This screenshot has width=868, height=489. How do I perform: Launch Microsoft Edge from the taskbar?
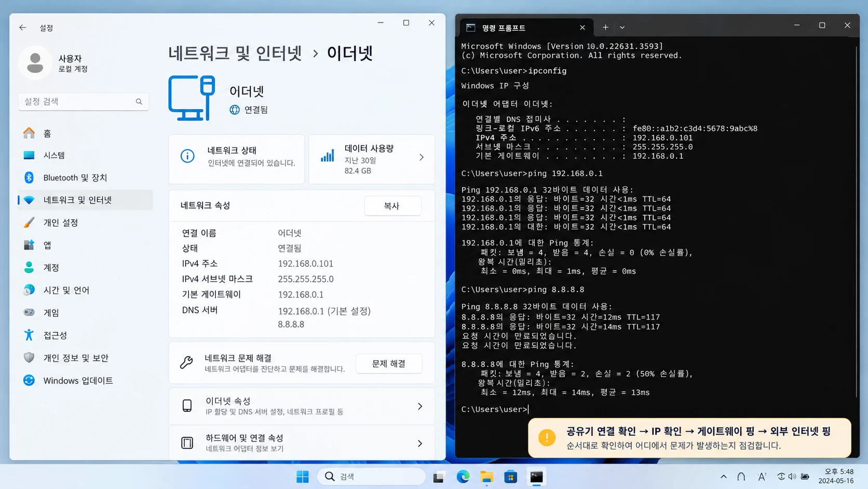tap(463, 477)
